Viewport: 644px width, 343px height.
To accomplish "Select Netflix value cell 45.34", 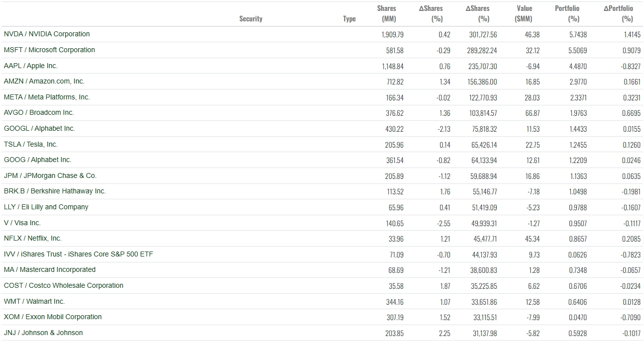I will [x=532, y=239].
